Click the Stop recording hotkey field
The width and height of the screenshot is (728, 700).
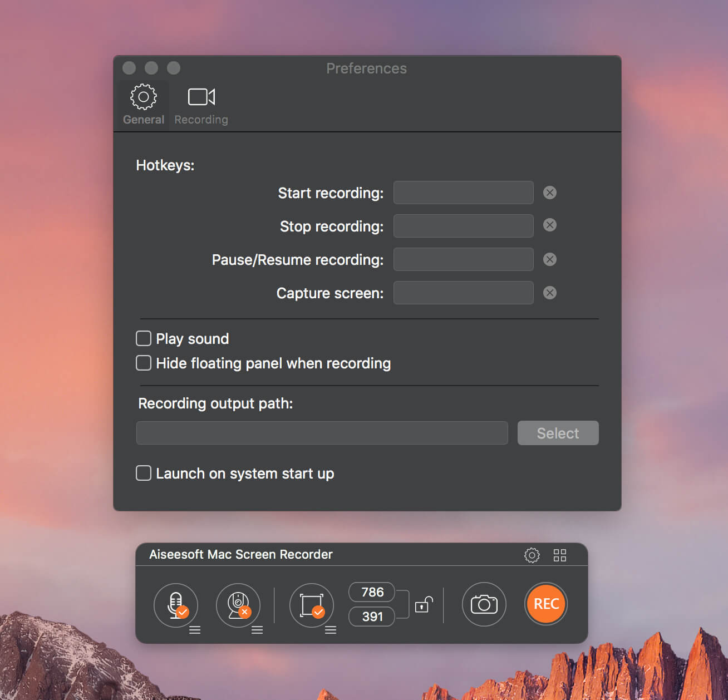pyautogui.click(x=463, y=226)
